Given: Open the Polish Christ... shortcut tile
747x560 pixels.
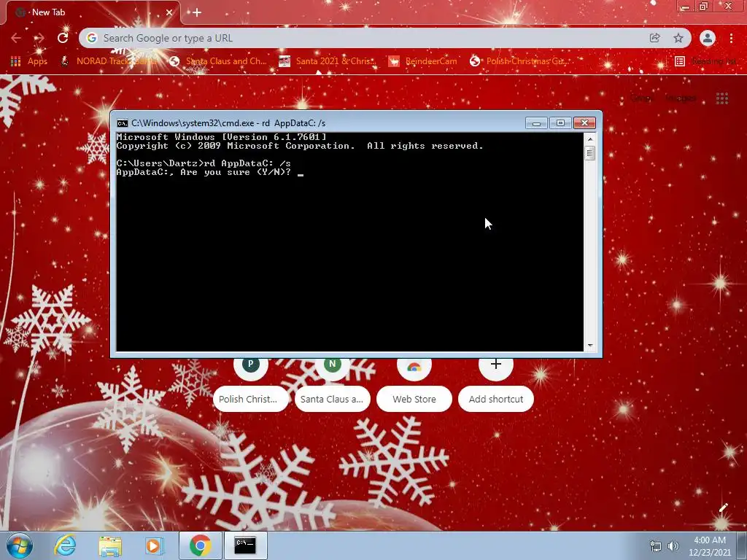Looking at the screenshot, I should pyautogui.click(x=251, y=385).
